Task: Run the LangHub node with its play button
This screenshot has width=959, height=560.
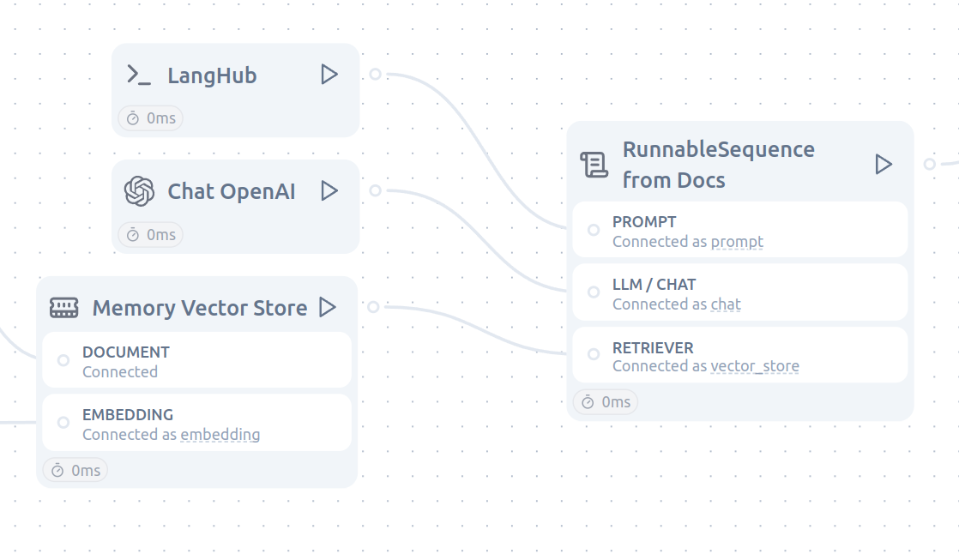Action: pyautogui.click(x=329, y=75)
